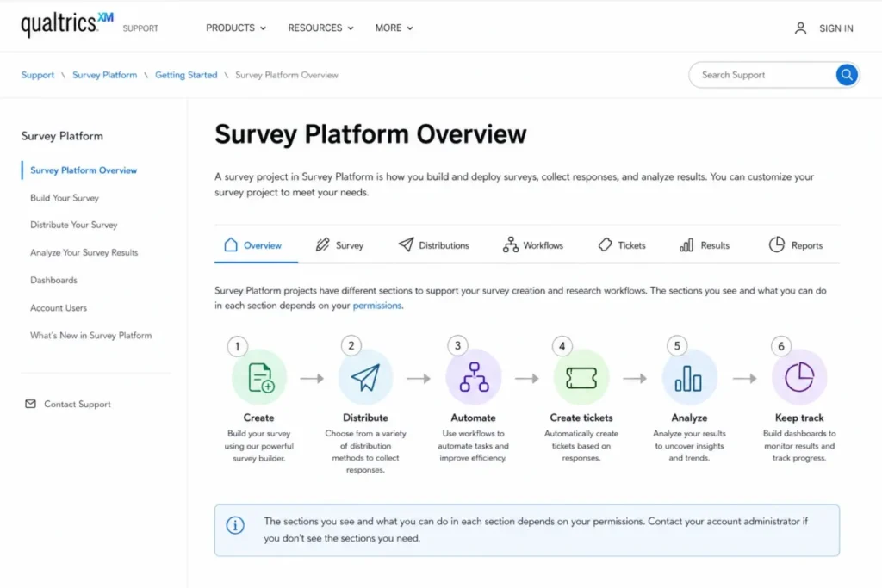
Task: Select the Workflows tab
Action: point(532,245)
